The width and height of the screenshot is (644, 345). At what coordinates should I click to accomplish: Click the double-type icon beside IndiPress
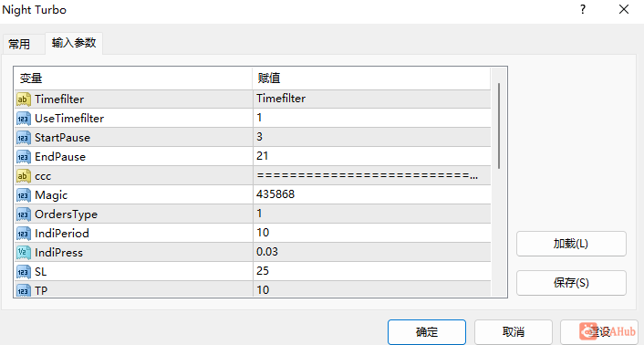tap(24, 252)
